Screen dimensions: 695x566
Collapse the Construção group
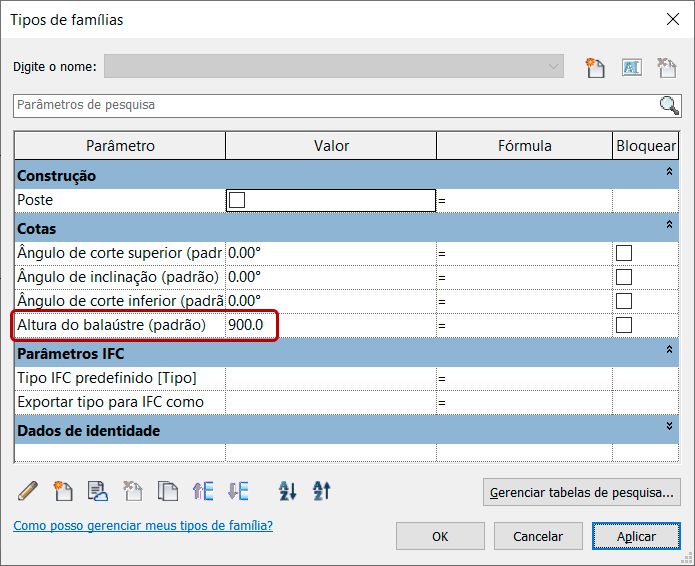pos(669,174)
